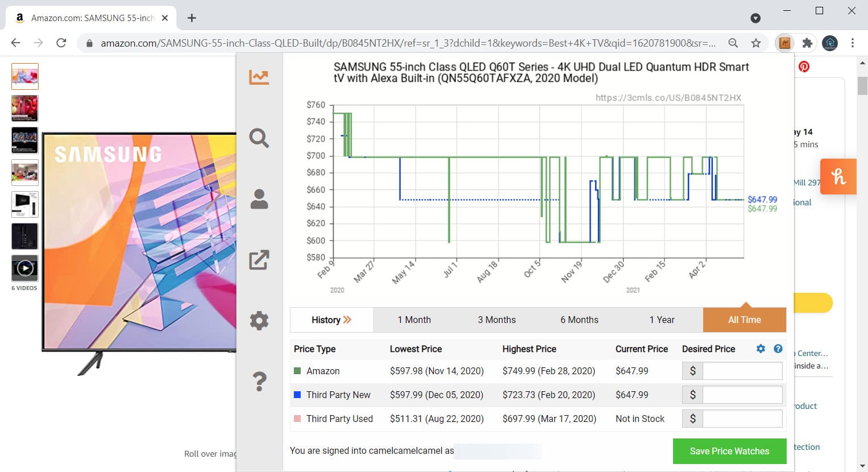
Task: Click the user account icon in sidebar
Action: tap(259, 199)
